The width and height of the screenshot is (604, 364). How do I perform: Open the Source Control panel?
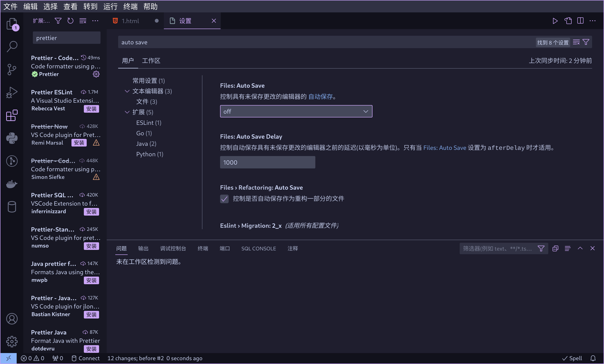11,69
